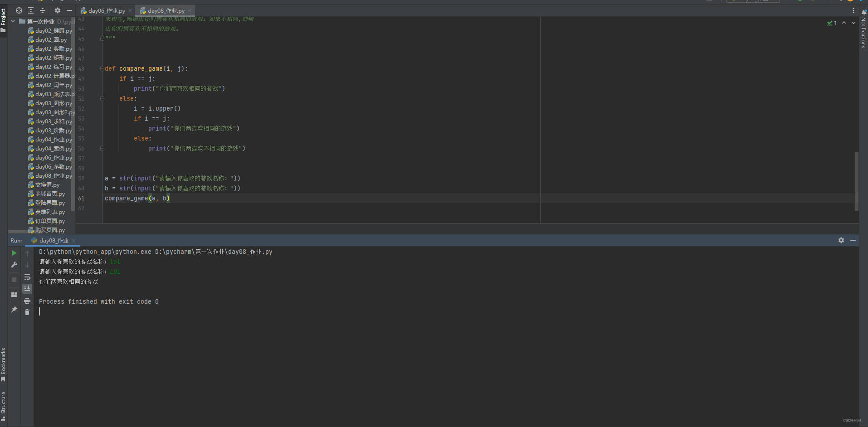Hide the Project panel with the minus icon
This screenshot has height=427, width=868.
click(69, 10)
